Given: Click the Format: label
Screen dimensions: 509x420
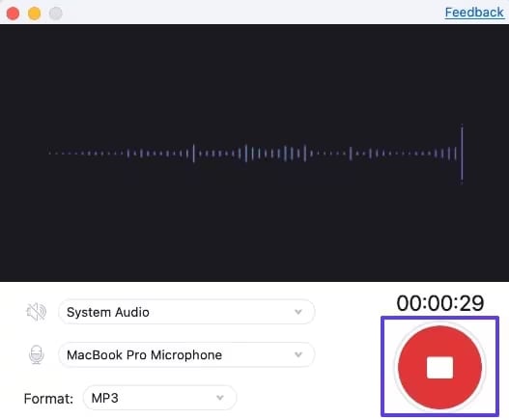Looking at the screenshot, I should (48, 399).
